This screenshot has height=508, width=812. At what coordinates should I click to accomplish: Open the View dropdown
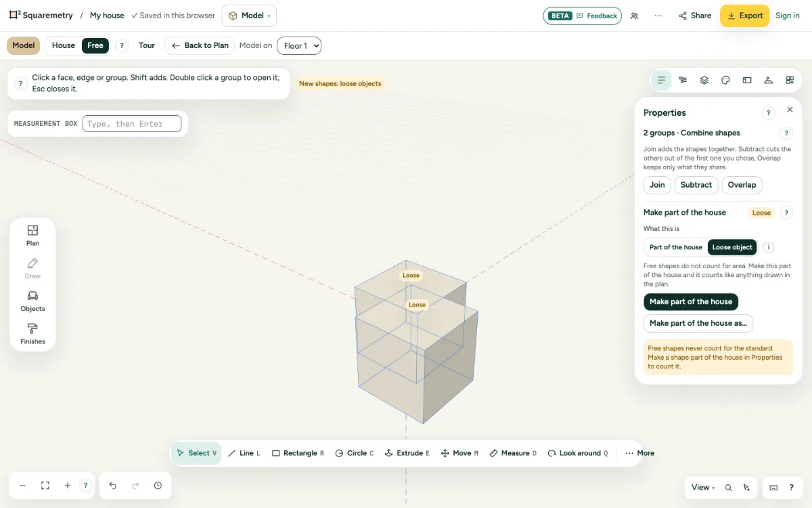pos(702,488)
